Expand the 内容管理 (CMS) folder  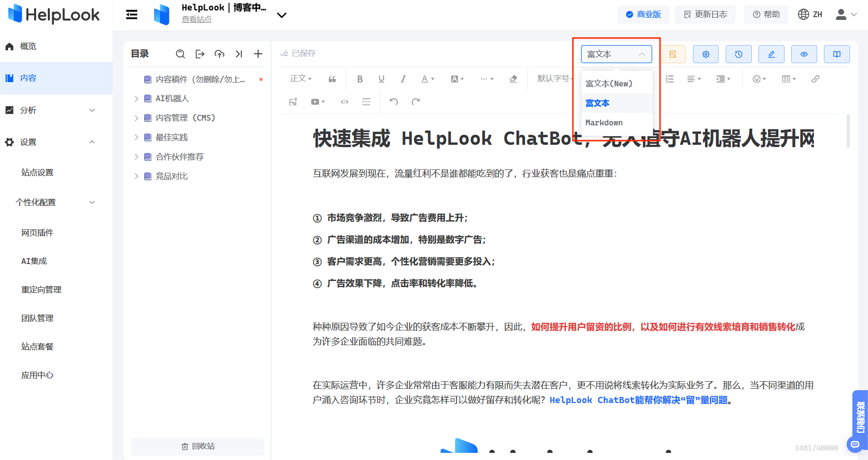136,118
